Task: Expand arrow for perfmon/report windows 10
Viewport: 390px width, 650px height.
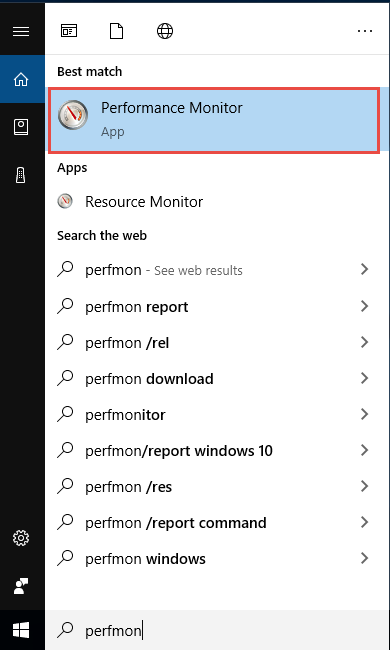Action: 365,450
